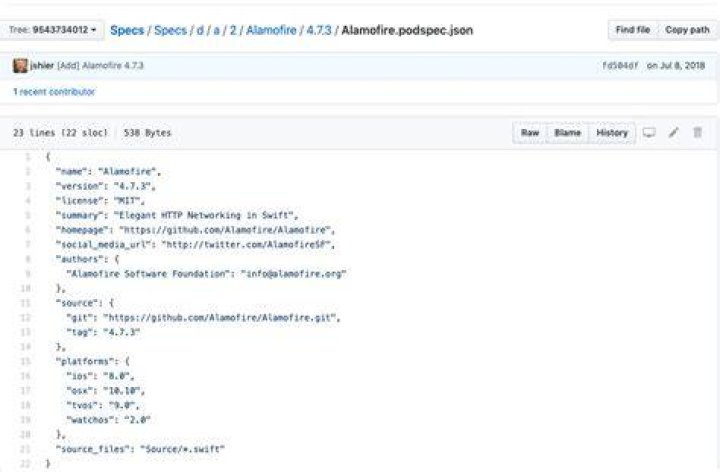Click the "summary" Elegant HTTP Networking line
Viewport: 720px width, 472px height.
tap(177, 215)
